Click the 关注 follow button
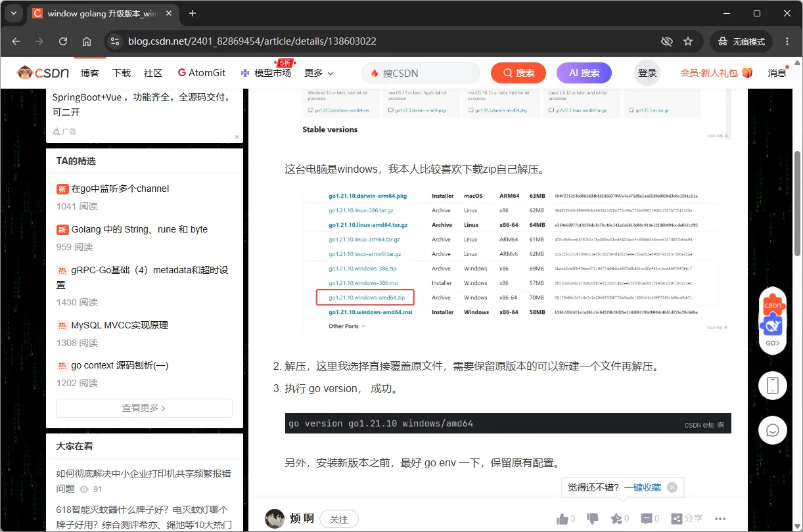 [x=339, y=519]
